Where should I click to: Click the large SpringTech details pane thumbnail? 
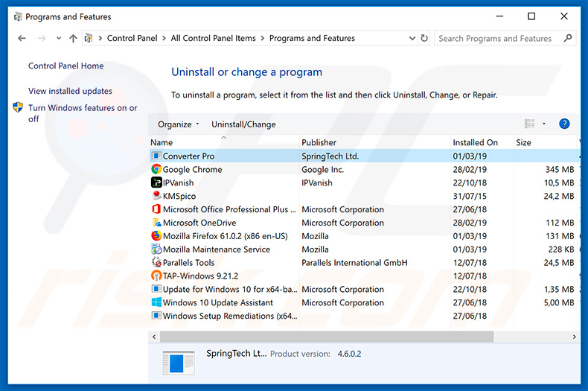[x=179, y=363]
